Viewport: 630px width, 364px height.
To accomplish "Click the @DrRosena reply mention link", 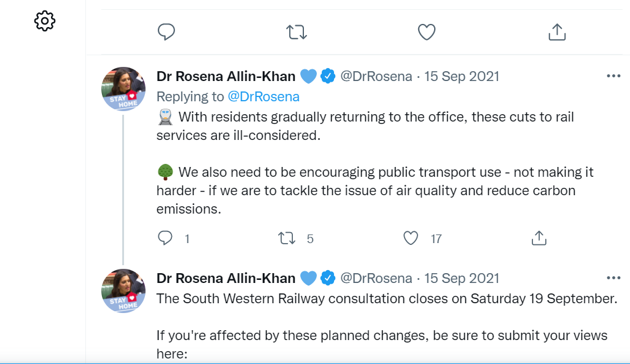I will click(x=263, y=96).
